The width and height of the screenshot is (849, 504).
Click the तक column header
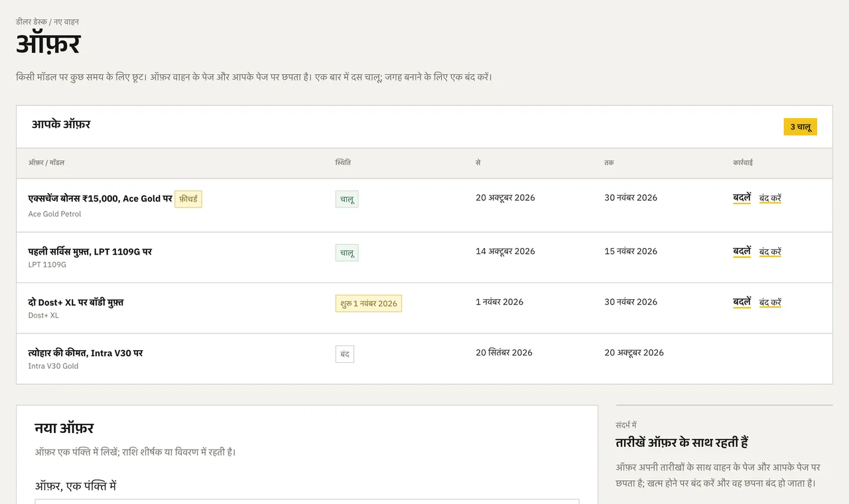click(x=609, y=162)
